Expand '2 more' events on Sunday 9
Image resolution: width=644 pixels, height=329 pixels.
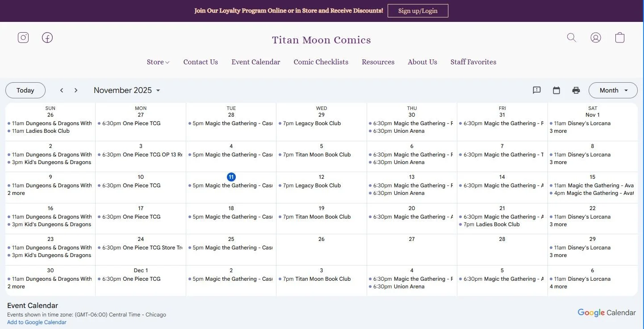pos(16,193)
